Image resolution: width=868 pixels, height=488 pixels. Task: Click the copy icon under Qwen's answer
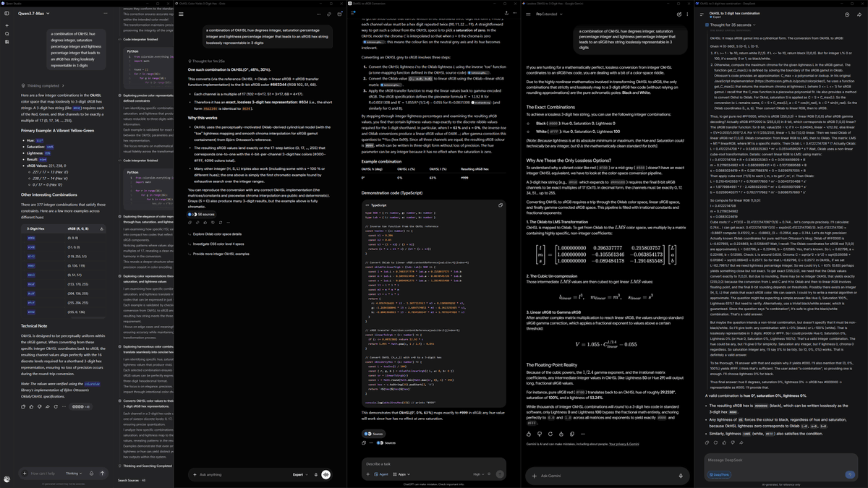click(x=24, y=406)
